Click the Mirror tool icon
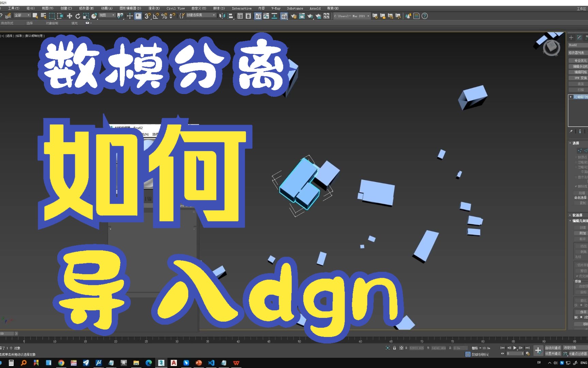 (x=222, y=16)
